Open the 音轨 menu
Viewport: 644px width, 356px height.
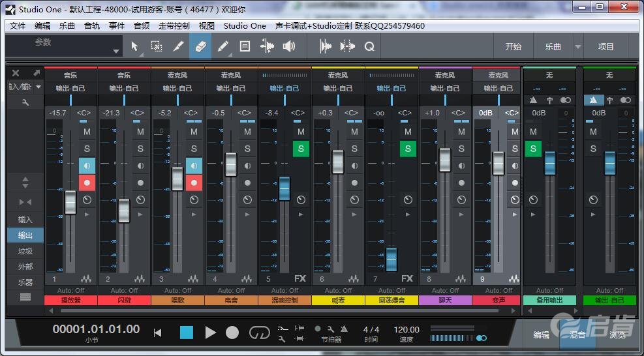coord(92,26)
